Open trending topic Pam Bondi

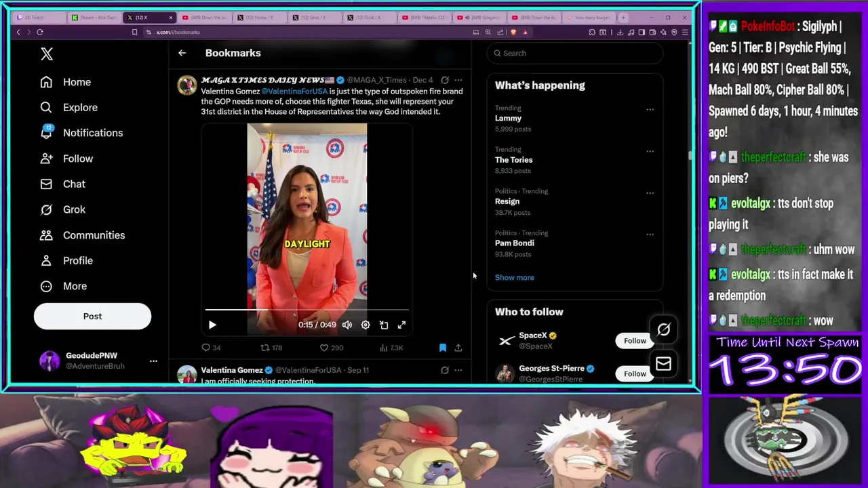coord(514,243)
